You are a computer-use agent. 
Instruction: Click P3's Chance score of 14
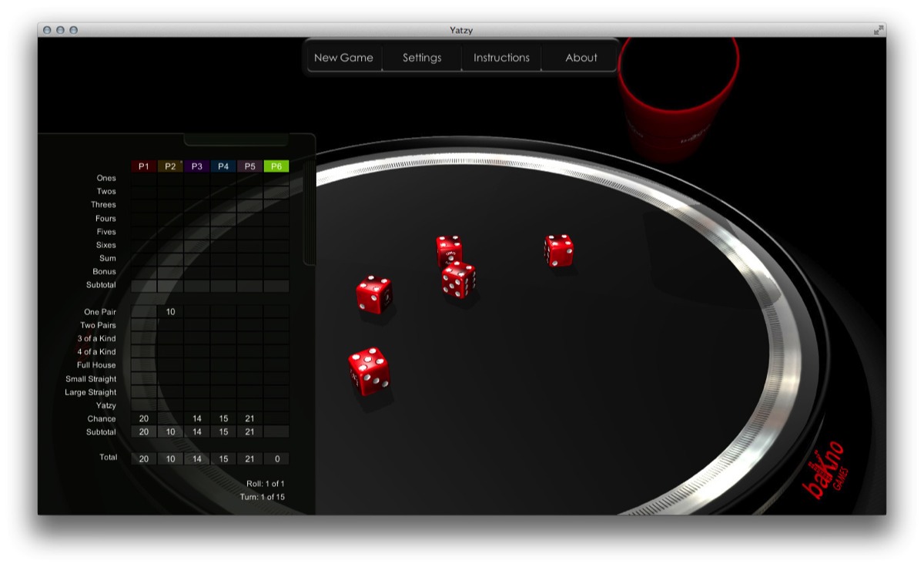pos(197,419)
